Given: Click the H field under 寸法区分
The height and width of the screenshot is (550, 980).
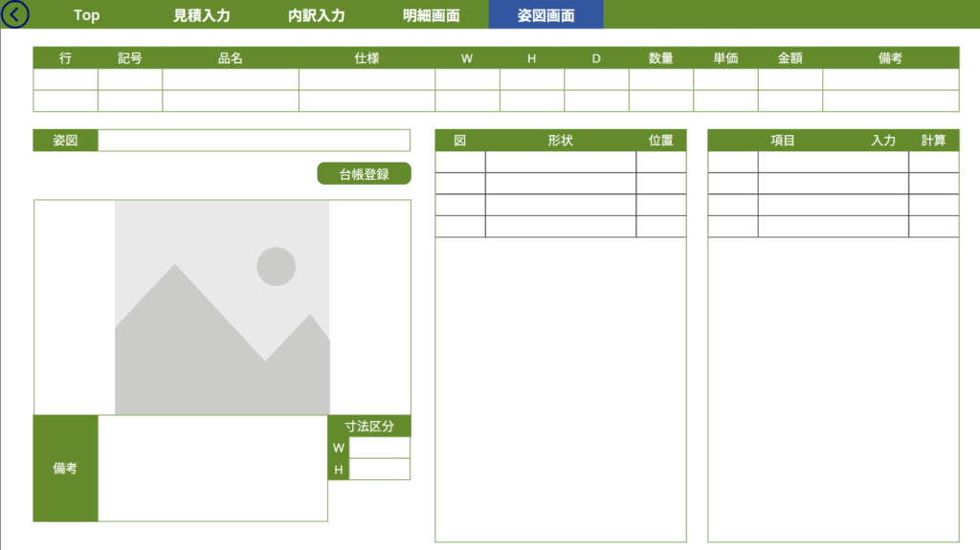Looking at the screenshot, I should pyautogui.click(x=379, y=470).
